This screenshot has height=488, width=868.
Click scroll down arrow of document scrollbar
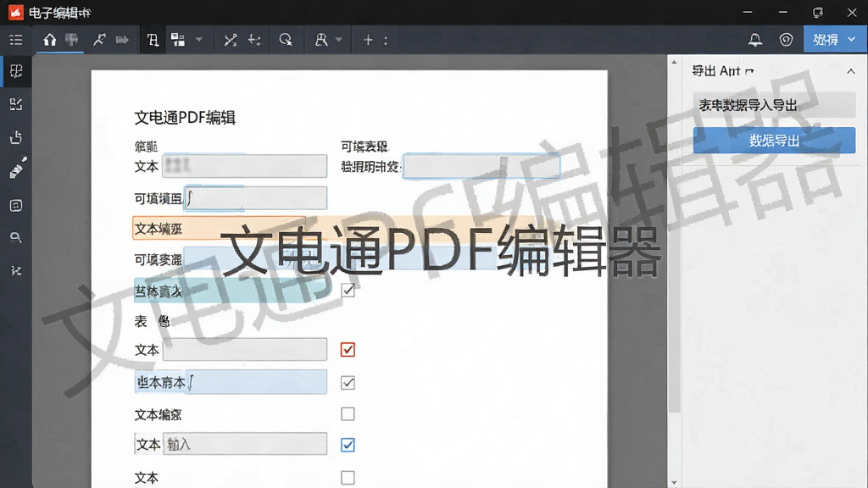[x=674, y=482]
